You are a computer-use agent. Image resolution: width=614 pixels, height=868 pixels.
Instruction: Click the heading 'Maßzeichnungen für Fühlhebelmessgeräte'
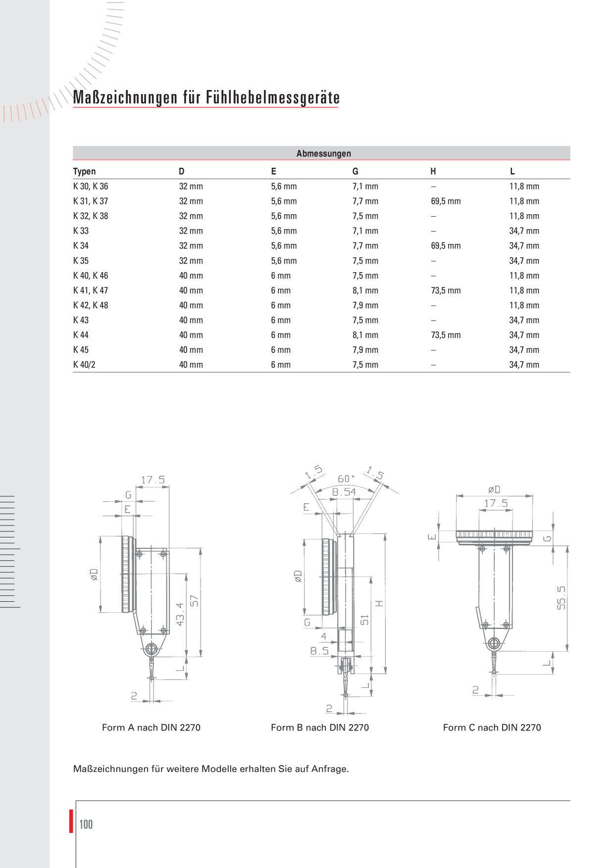(206, 97)
